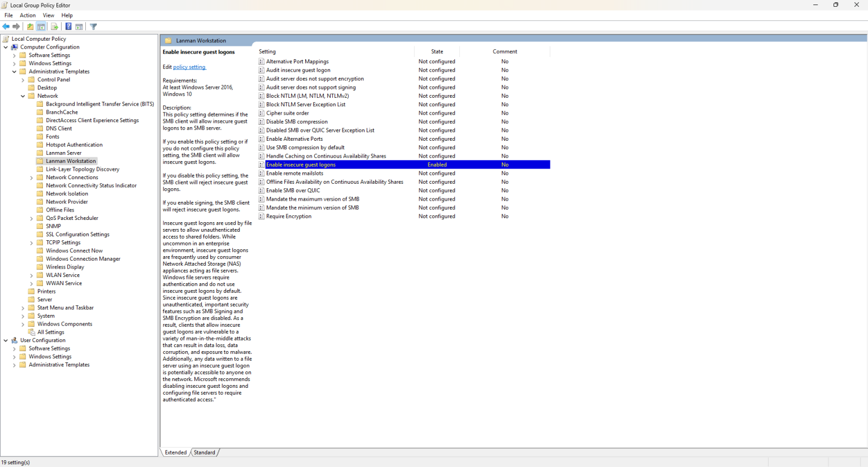
Task: Switch to the Standard tab
Action: click(205, 452)
